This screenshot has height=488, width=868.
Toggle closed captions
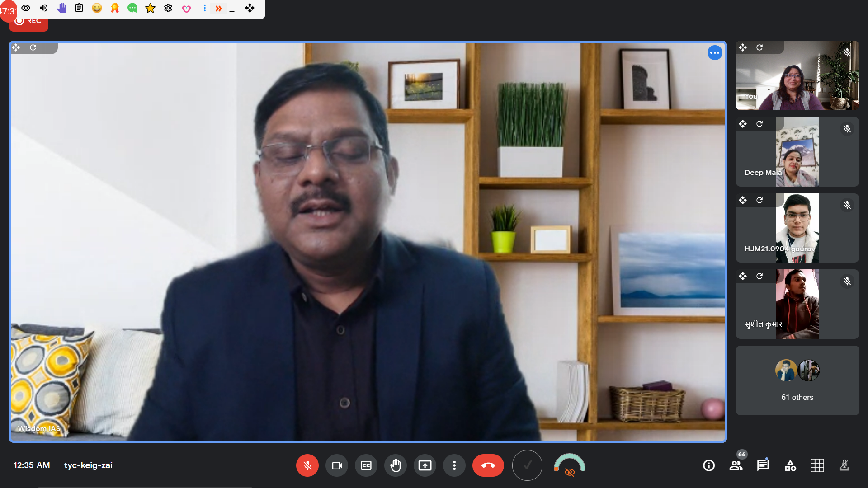(366, 465)
